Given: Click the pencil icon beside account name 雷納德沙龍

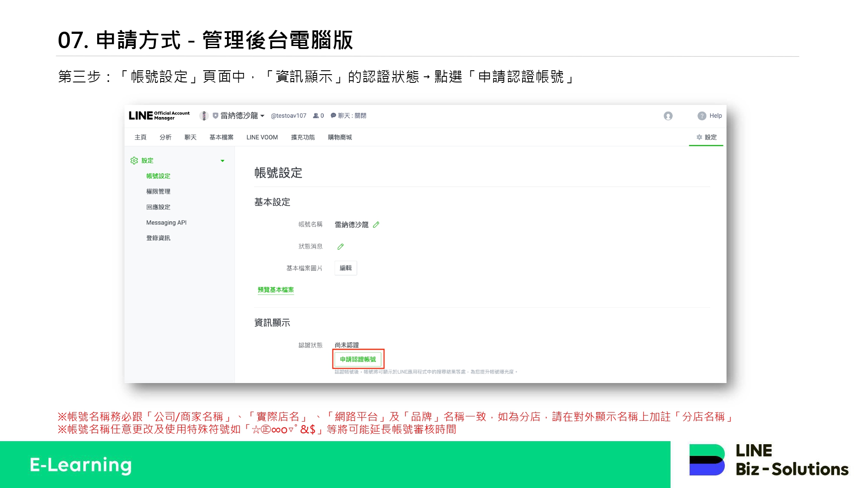Looking at the screenshot, I should pyautogui.click(x=376, y=225).
